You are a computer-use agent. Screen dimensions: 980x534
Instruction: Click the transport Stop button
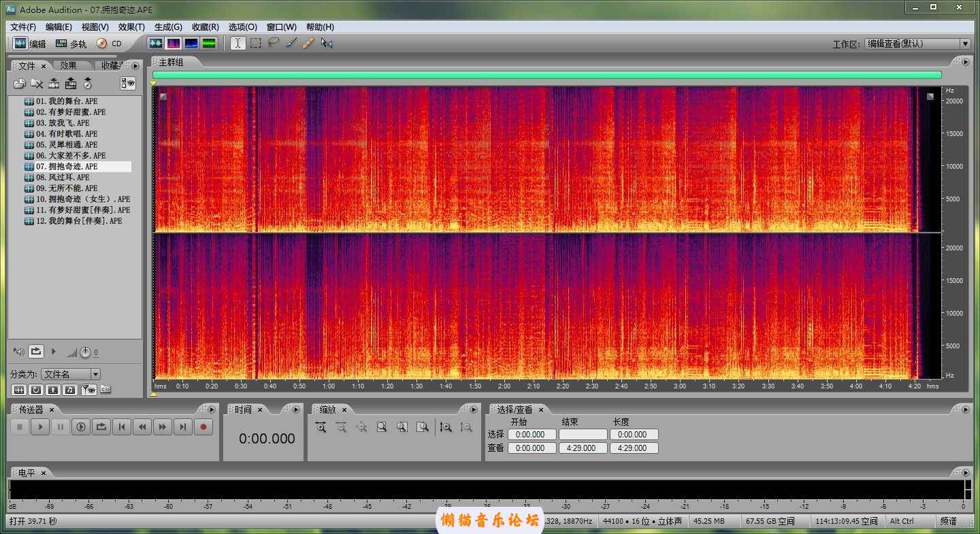pyautogui.click(x=20, y=427)
